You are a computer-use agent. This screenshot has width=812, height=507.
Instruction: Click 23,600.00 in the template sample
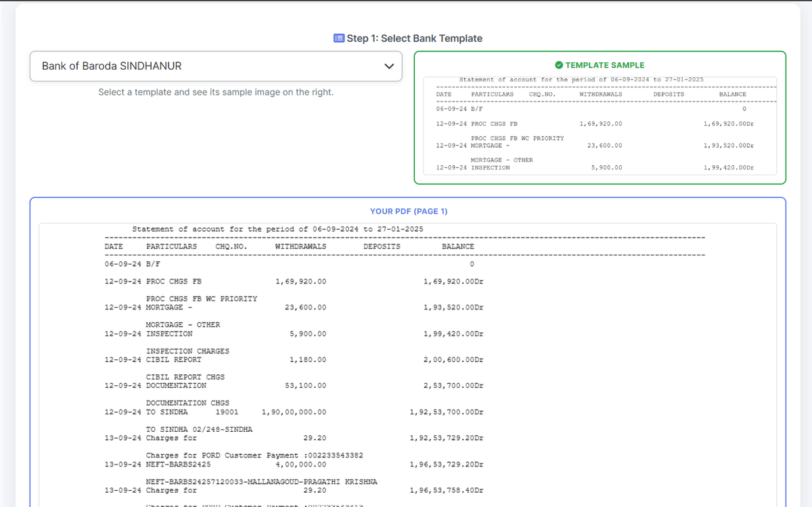(x=605, y=146)
